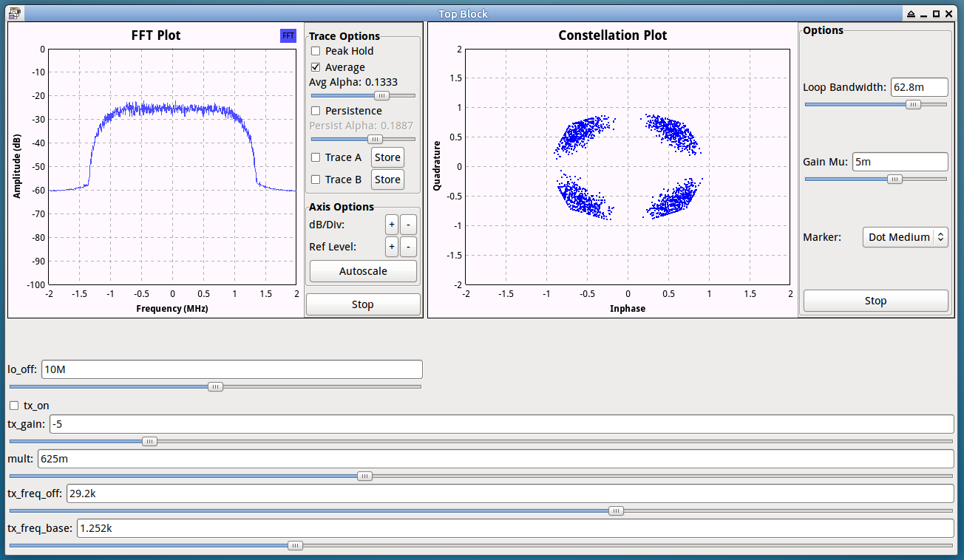Click the Inphase axis label

[628, 309]
